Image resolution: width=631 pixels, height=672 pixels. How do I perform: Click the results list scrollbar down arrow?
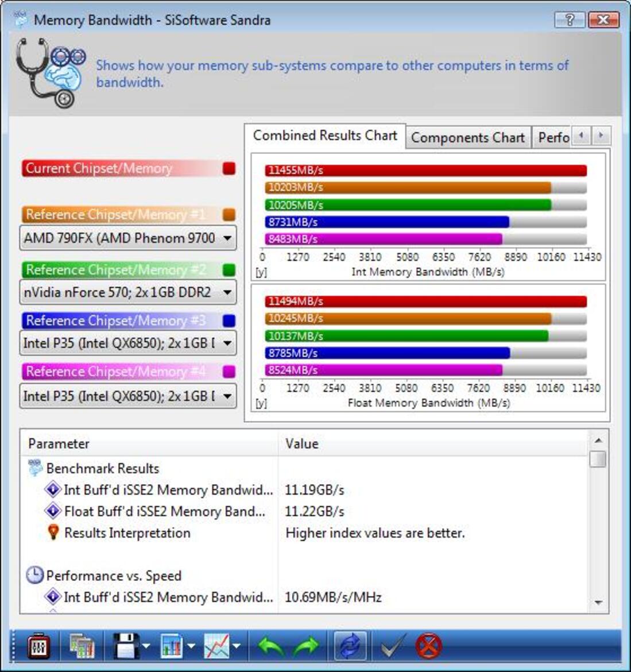598,603
